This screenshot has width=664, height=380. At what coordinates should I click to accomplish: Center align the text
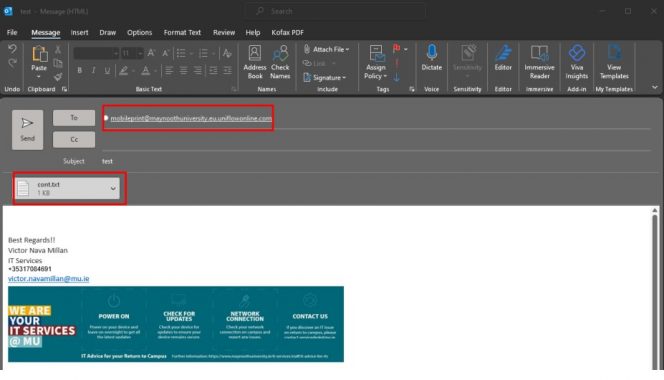point(183,70)
